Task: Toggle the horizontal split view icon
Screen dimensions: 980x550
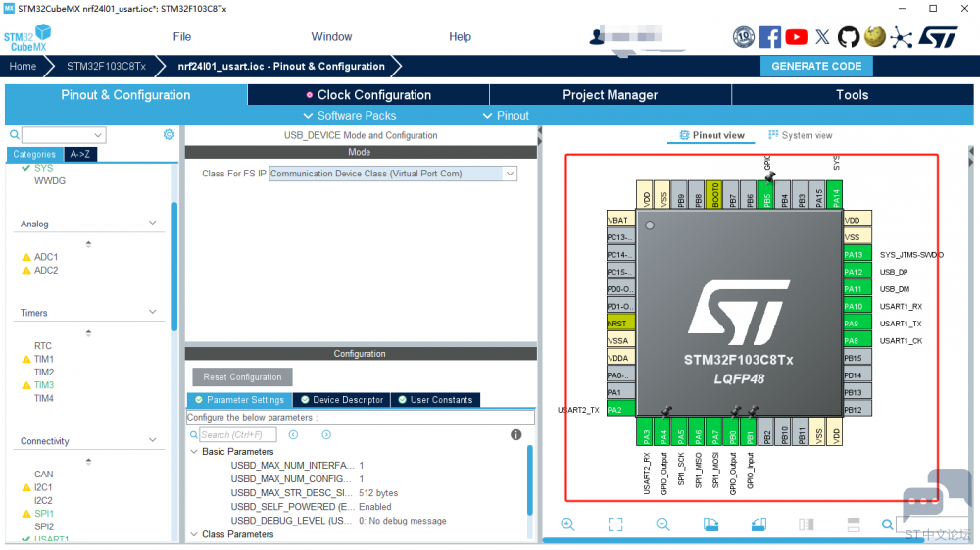Action: coord(854,525)
